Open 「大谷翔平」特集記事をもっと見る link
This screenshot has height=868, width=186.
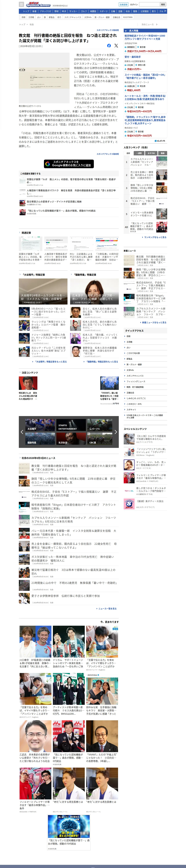[x=51, y=362]
